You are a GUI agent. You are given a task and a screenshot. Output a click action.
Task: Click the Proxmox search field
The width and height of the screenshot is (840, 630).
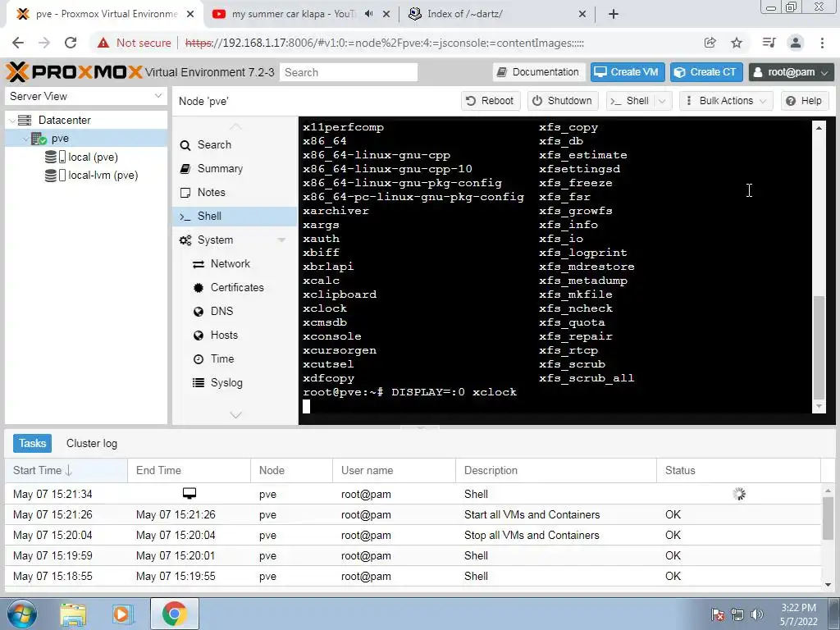click(x=348, y=72)
